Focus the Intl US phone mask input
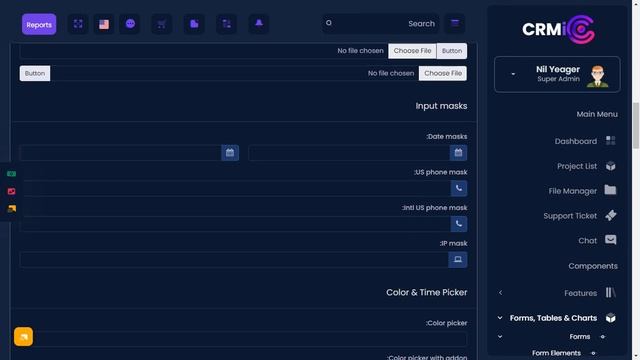The width and height of the screenshot is (640, 360). tap(235, 224)
